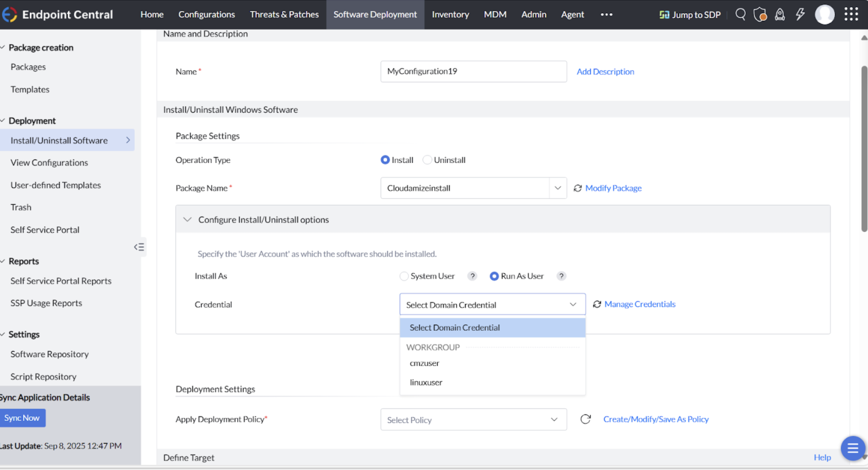Screen dimensions: 868x470
Task: Go to the Inventory tab
Action: (x=450, y=14)
